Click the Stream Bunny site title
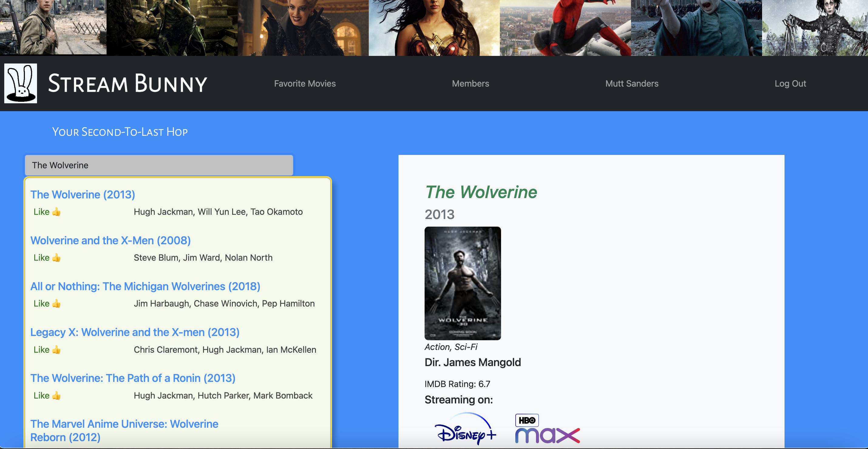The image size is (868, 449). pyautogui.click(x=127, y=83)
